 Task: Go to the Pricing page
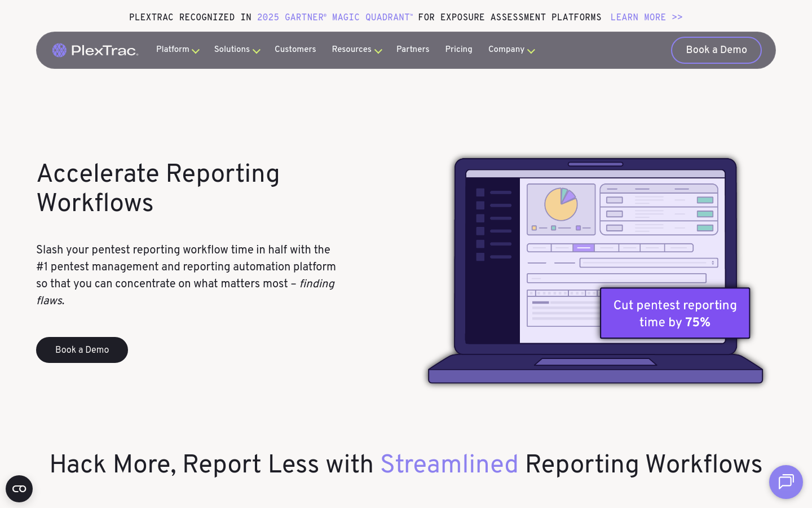(x=459, y=50)
